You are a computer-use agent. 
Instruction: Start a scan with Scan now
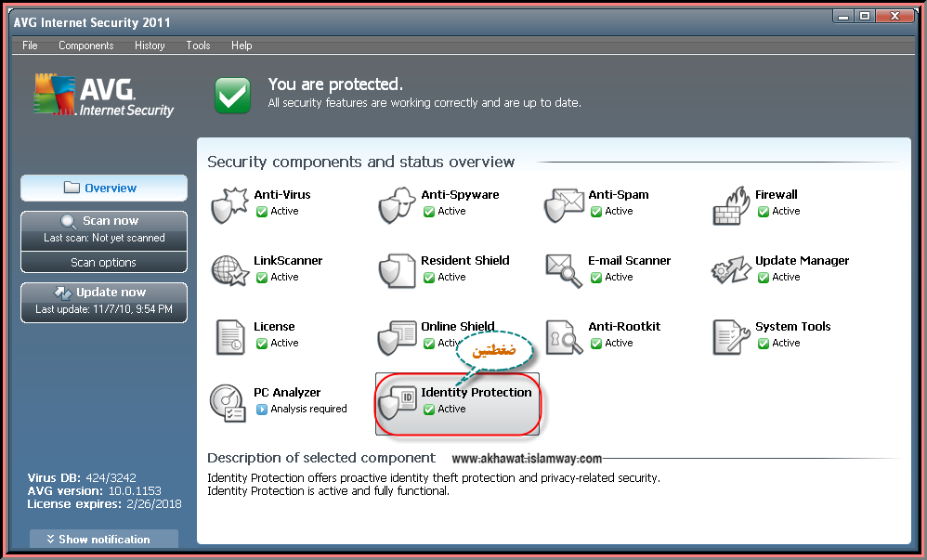104,230
